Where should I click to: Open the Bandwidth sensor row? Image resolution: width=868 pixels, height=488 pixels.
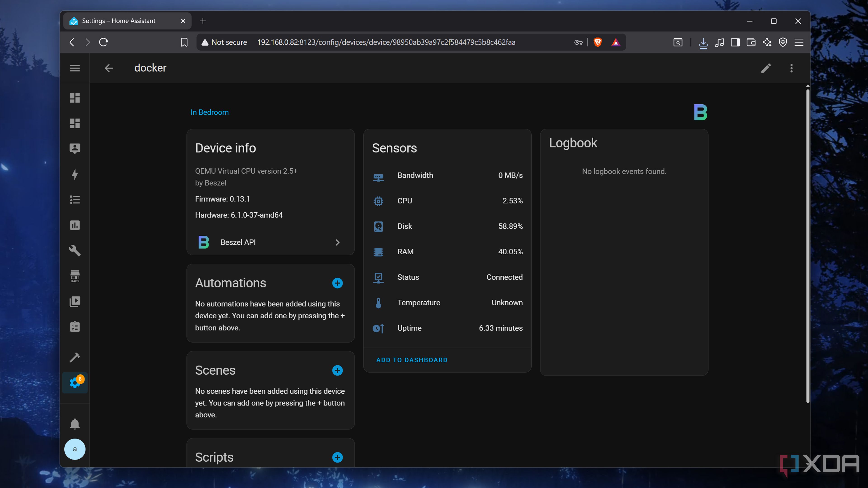448,175
